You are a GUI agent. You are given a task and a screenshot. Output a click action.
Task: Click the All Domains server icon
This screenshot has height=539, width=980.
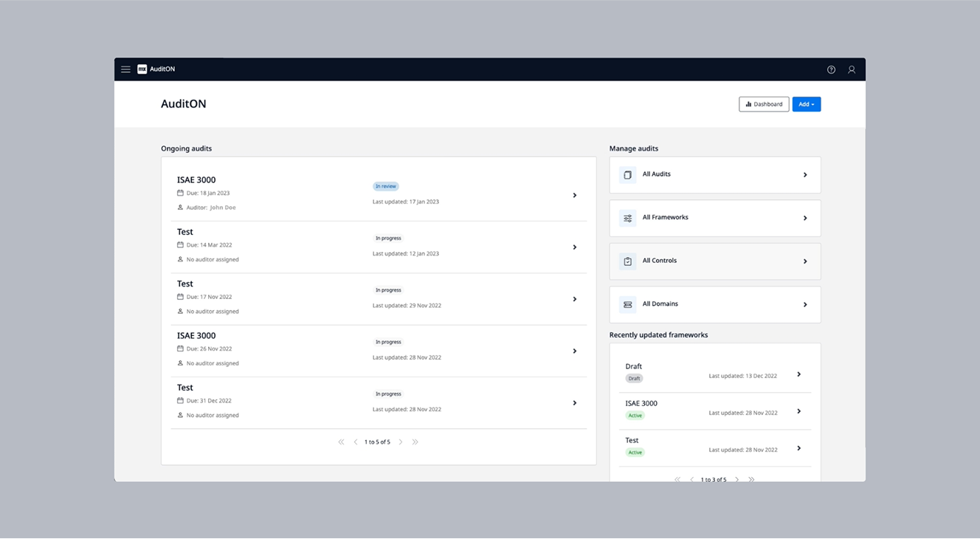coord(627,305)
